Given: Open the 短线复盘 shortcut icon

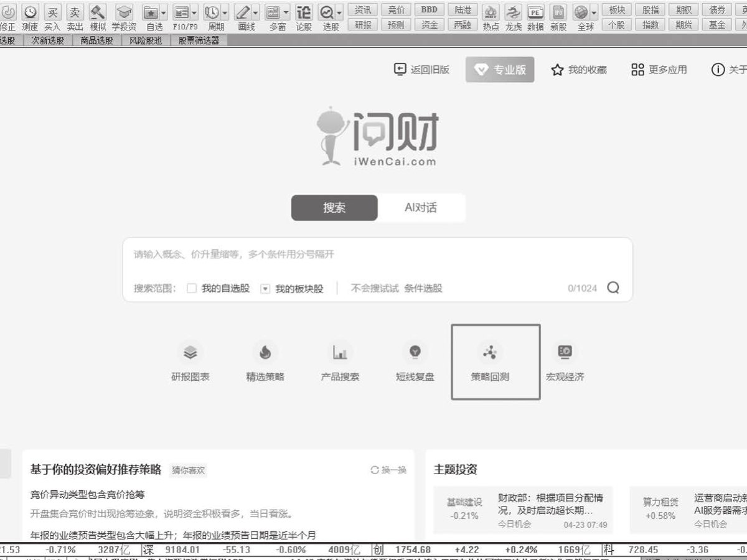Looking at the screenshot, I should (415, 353).
